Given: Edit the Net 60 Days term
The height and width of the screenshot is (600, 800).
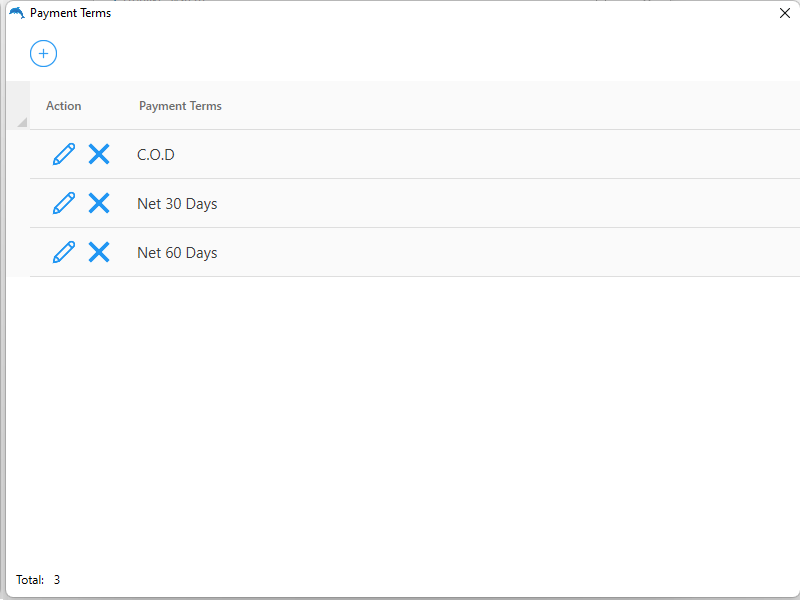Looking at the screenshot, I should point(63,252).
